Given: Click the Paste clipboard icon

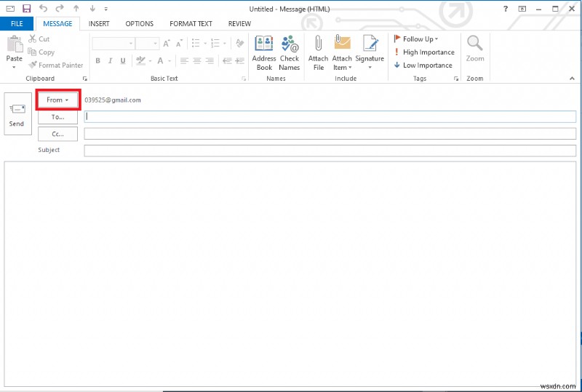Looking at the screenshot, I should tap(15, 44).
